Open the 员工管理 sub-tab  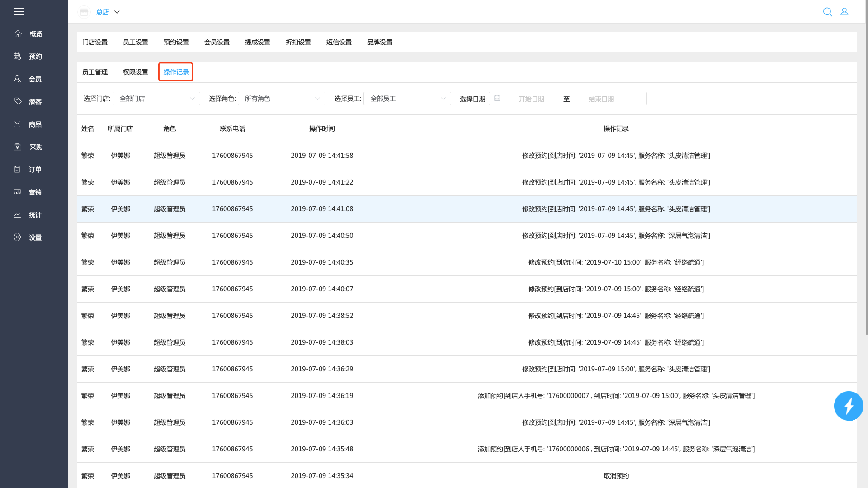[95, 72]
